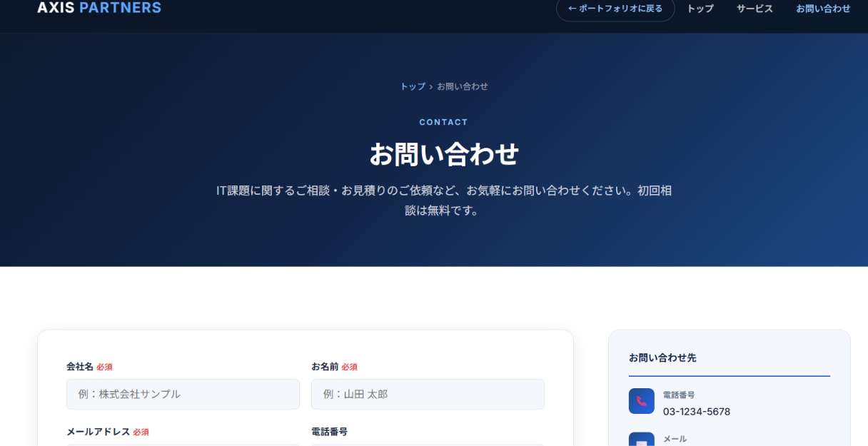Click the 電話番号 form field label
The width and height of the screenshot is (868, 446).
point(329,432)
